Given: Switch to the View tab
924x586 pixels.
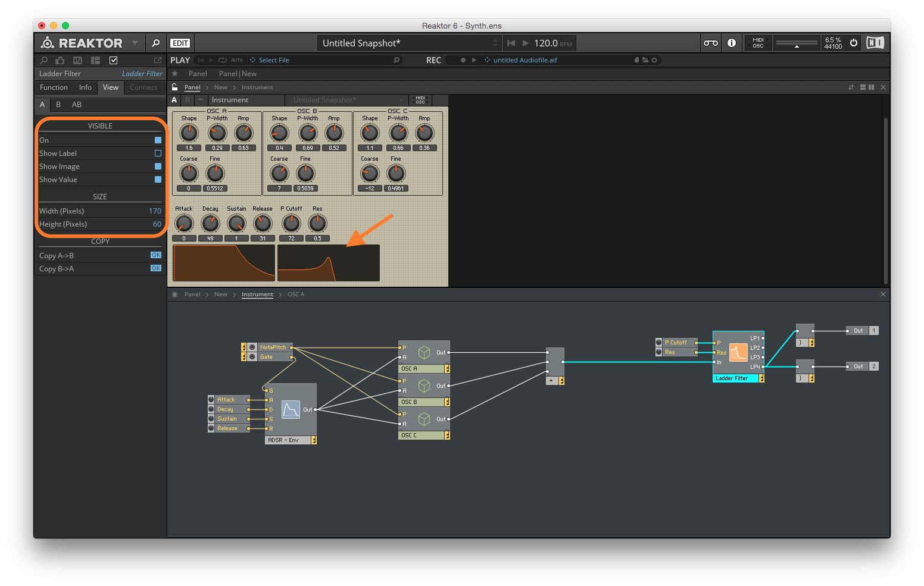Looking at the screenshot, I should pyautogui.click(x=110, y=87).
